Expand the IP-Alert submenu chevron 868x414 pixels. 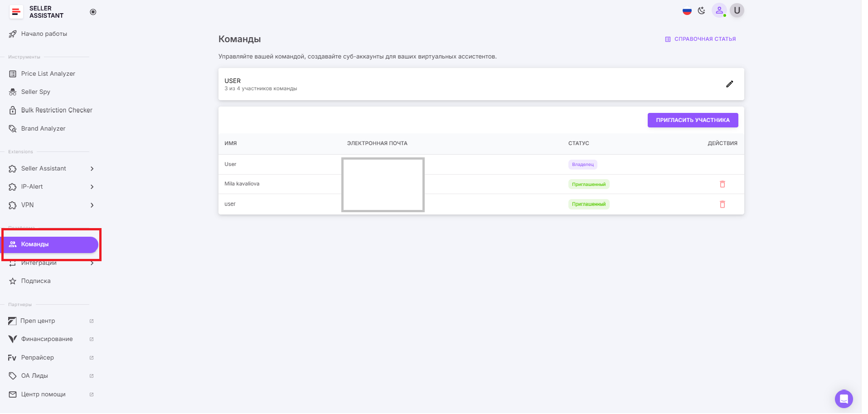click(x=92, y=187)
